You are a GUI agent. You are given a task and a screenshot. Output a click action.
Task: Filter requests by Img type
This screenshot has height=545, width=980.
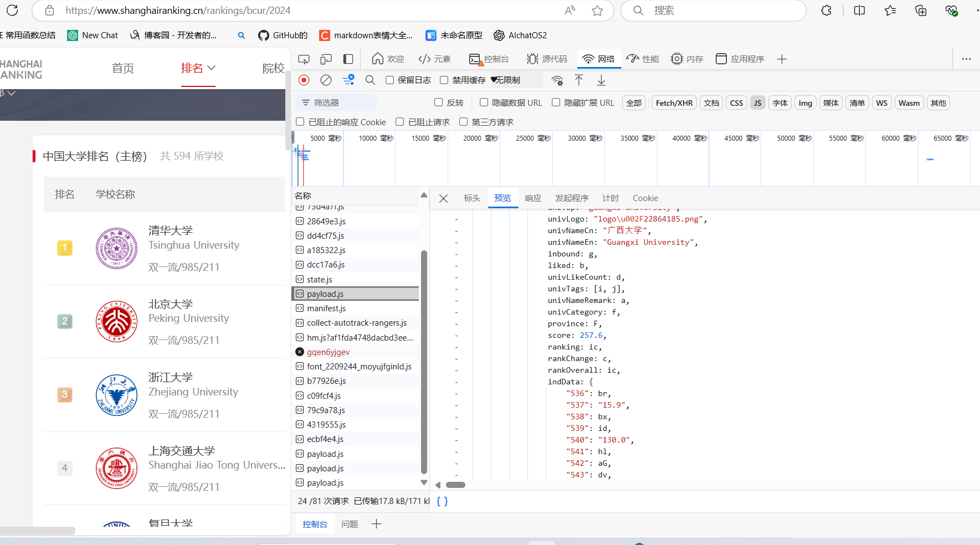[x=805, y=103]
